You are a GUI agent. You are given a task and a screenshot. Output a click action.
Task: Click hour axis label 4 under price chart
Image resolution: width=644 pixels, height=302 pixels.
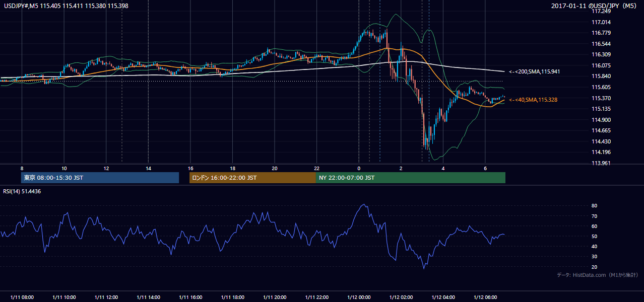click(x=443, y=168)
